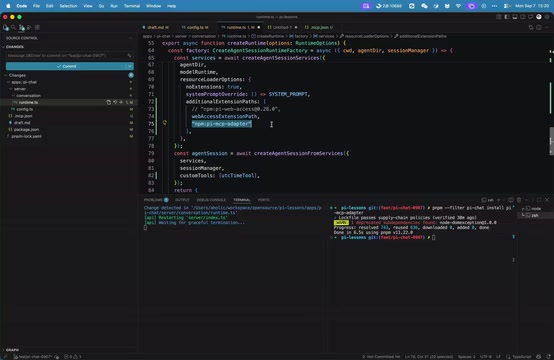Select the node terminal in the list
Viewport: 554px width, 360px height.
tap(535, 208)
